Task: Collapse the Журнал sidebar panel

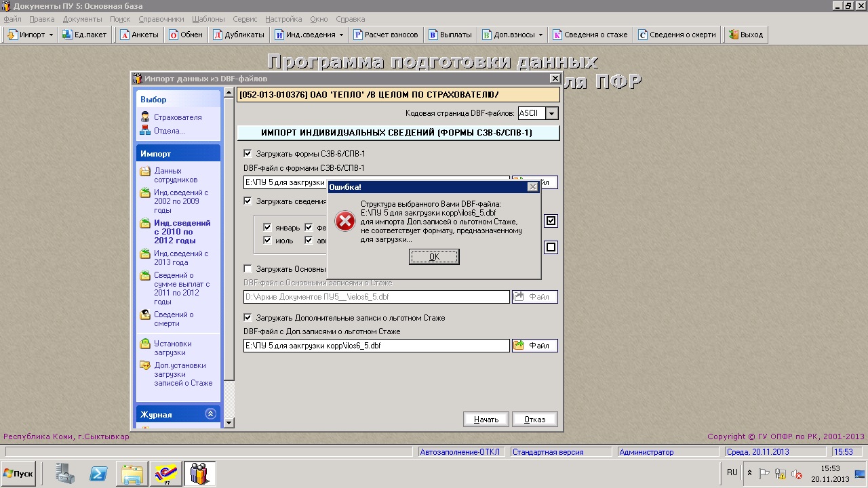Action: point(210,414)
